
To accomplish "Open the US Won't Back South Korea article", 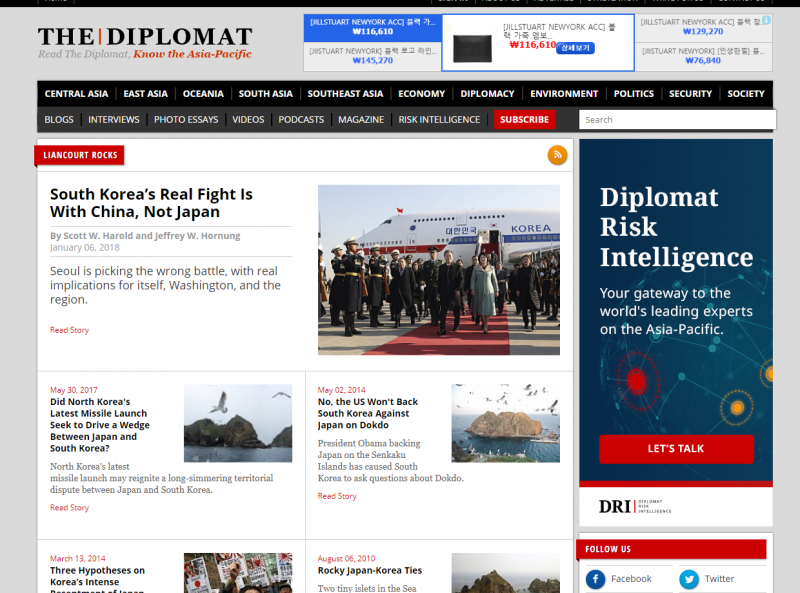I will [x=368, y=413].
